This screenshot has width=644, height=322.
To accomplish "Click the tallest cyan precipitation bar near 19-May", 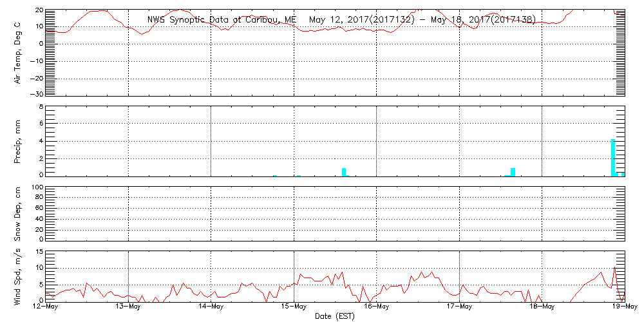I will click(613, 157).
